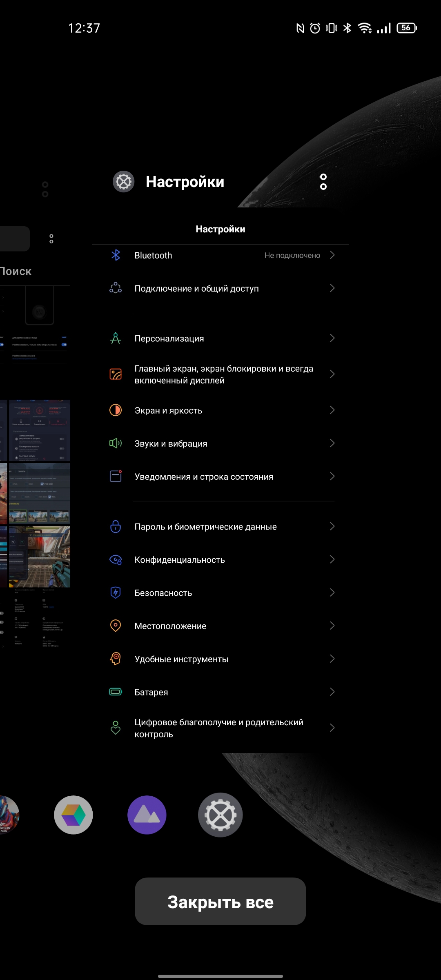Open Подключение и общий доступ entry

point(220,288)
